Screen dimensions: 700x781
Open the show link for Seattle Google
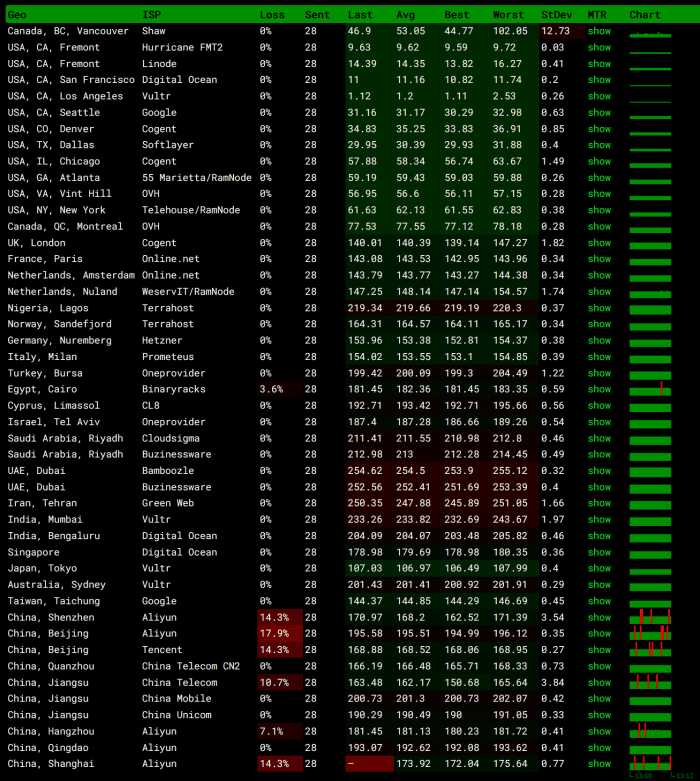tap(599, 113)
